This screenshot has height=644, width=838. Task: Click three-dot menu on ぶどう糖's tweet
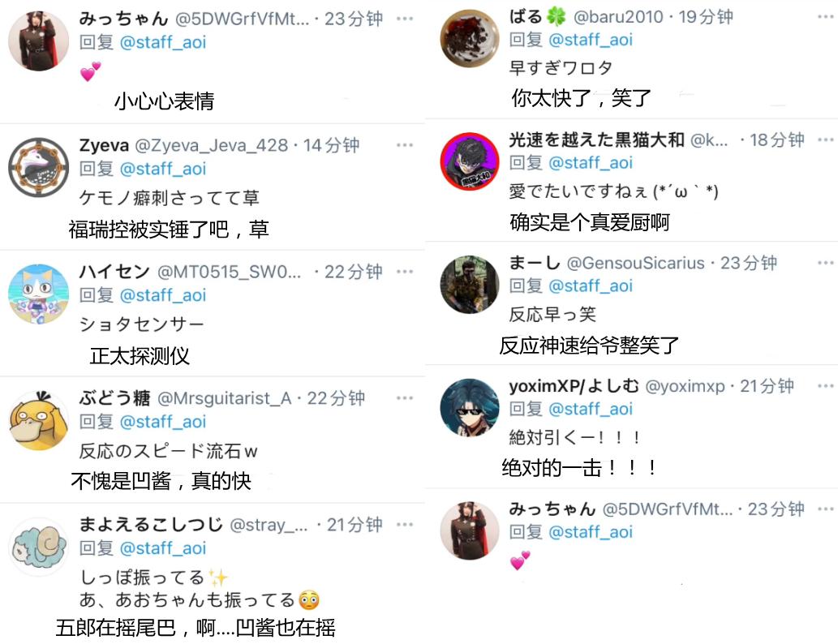pyautogui.click(x=405, y=397)
